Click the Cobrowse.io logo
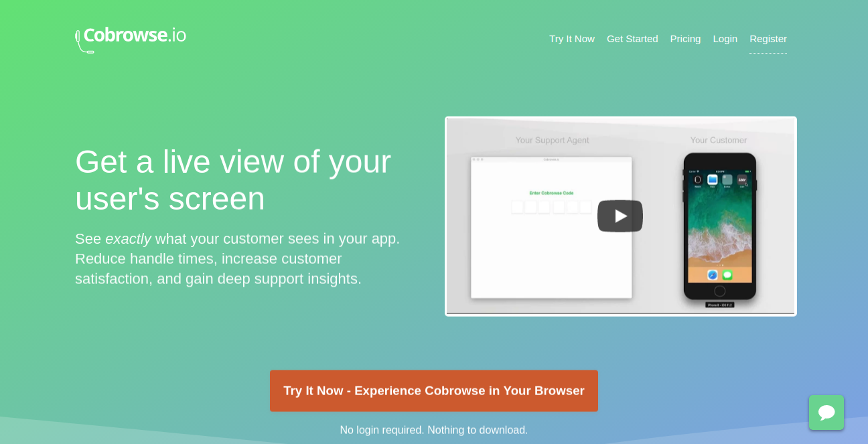The width and height of the screenshot is (868, 444). (131, 39)
